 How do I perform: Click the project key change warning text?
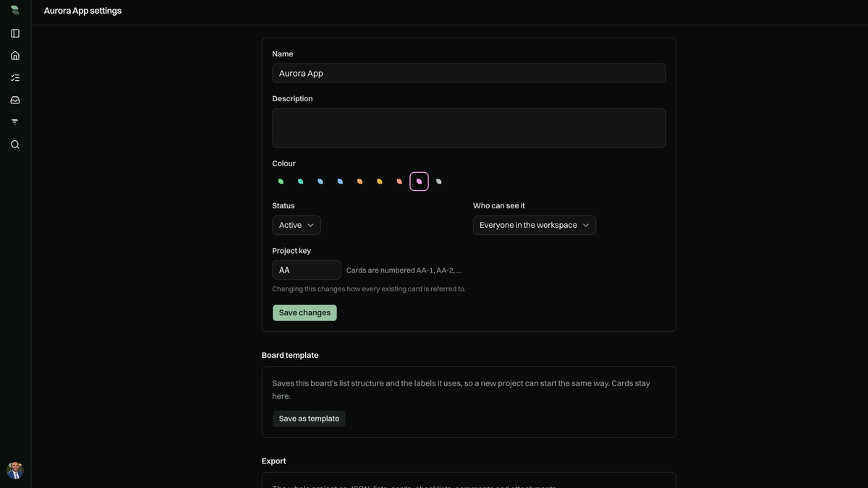pyautogui.click(x=369, y=289)
